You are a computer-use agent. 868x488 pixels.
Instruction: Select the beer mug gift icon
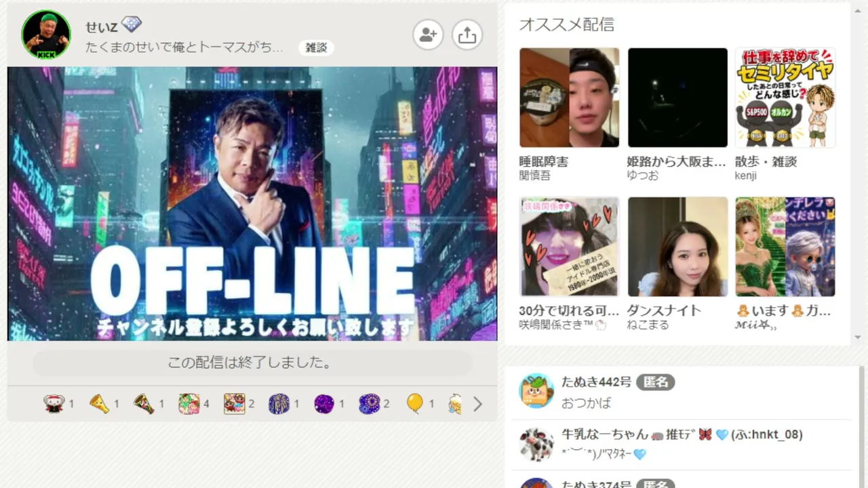point(455,404)
